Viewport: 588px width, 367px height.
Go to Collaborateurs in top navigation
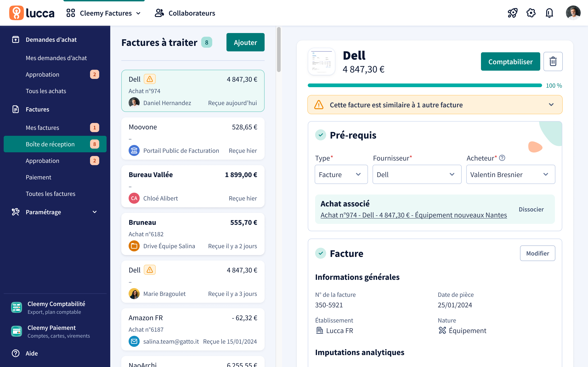185,13
